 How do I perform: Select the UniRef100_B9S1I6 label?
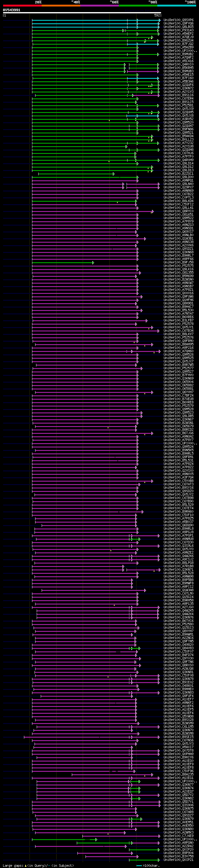178,95
